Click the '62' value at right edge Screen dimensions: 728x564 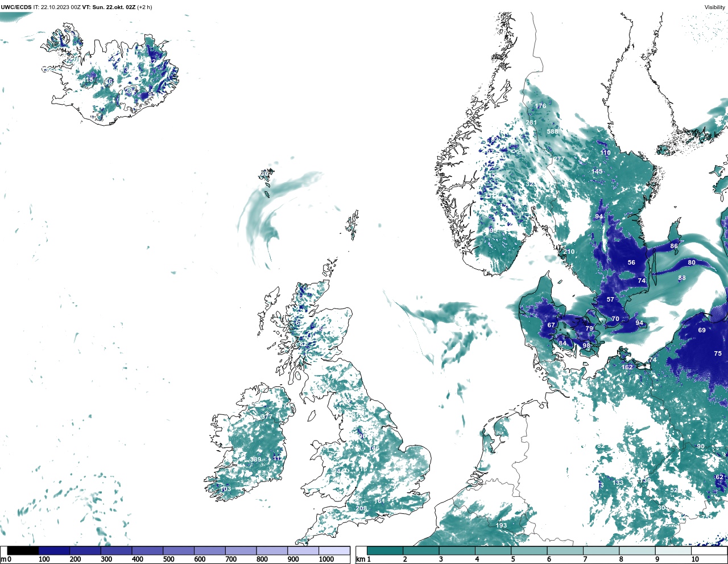pos(719,477)
